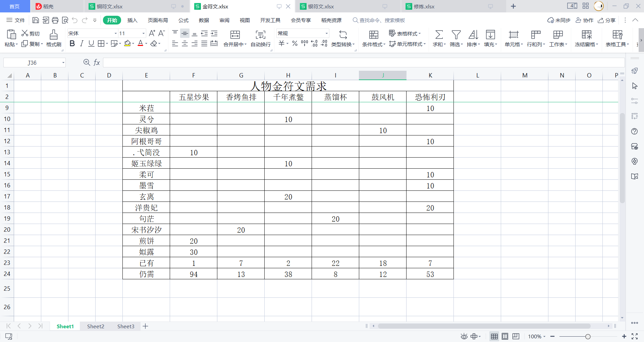The width and height of the screenshot is (644, 342).
Task: Click the Print icon
Action: pos(55,20)
